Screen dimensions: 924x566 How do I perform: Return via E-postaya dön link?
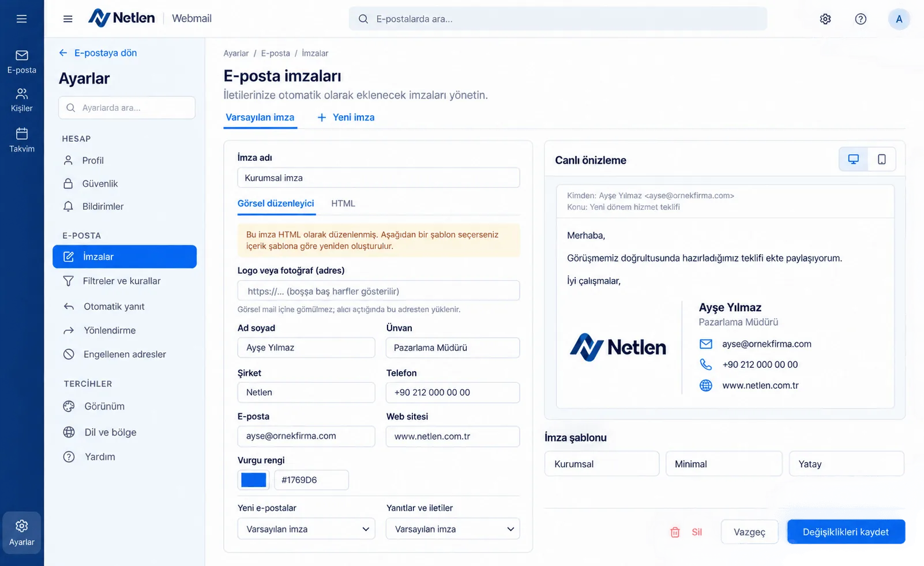pos(98,53)
